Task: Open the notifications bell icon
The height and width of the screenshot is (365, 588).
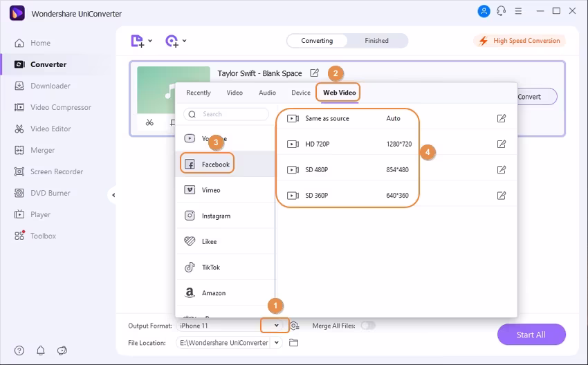Action: [41, 350]
